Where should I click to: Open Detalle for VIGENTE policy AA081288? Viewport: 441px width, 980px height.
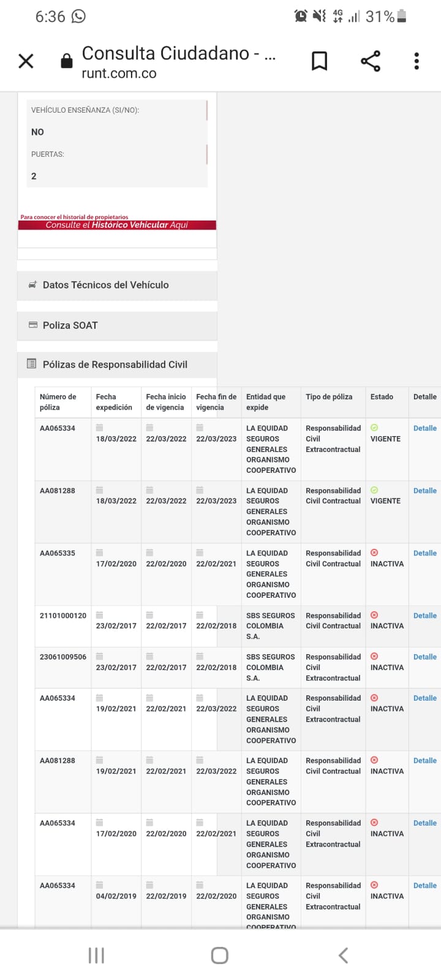click(x=424, y=491)
